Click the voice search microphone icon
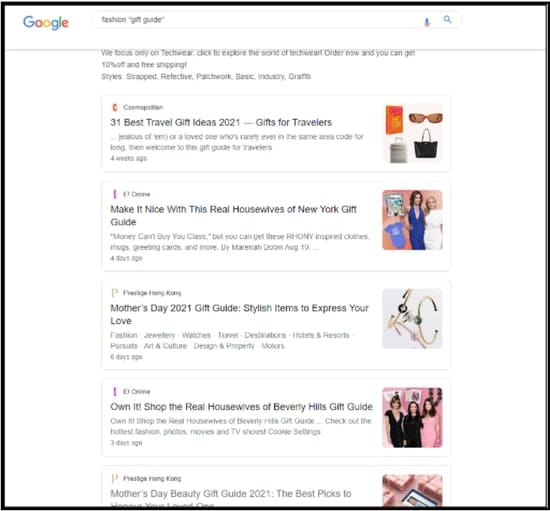This screenshot has height=511, width=550. coord(427,22)
